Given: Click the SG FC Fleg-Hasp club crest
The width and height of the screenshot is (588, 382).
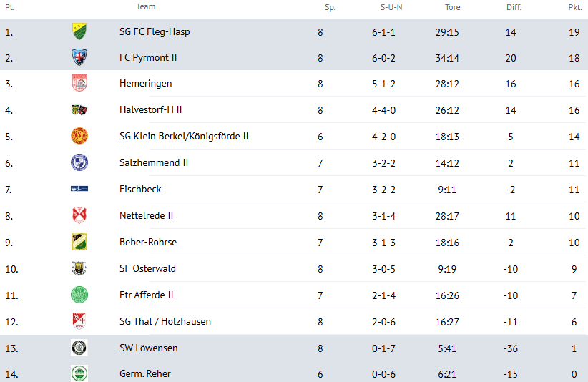Looking at the screenshot, I should click(79, 31).
